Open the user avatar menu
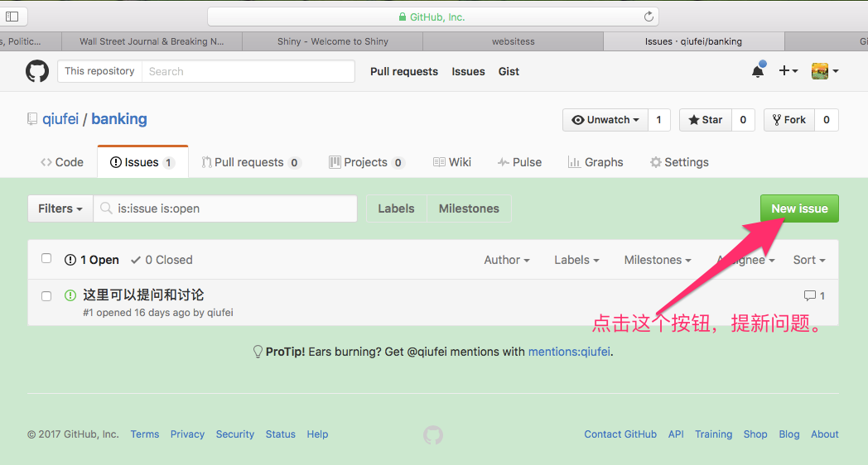868x465 pixels. [825, 71]
